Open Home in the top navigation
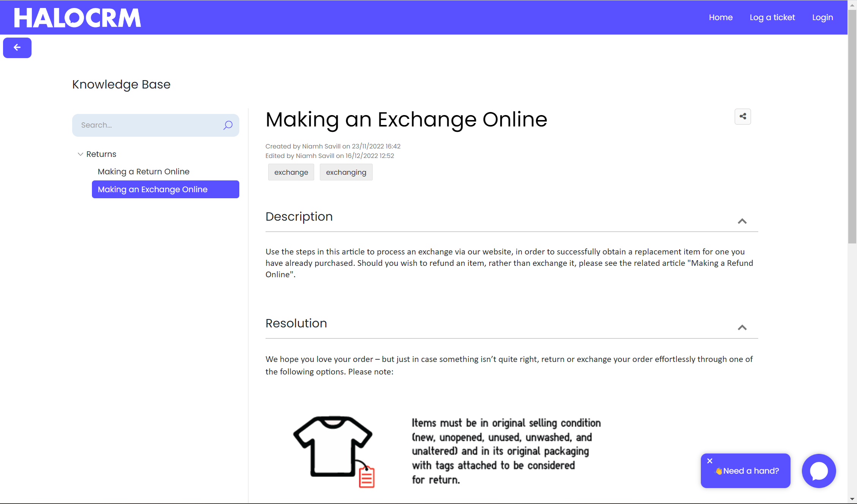 pyautogui.click(x=721, y=17)
